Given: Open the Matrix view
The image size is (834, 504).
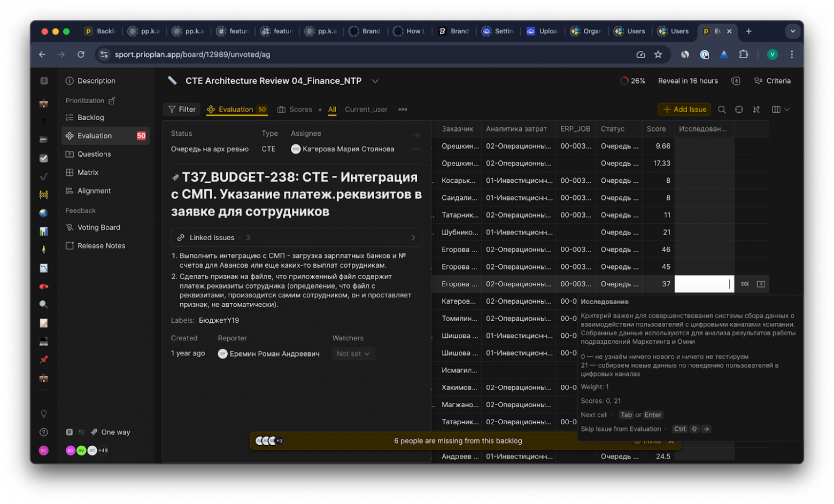Looking at the screenshot, I should coord(88,172).
